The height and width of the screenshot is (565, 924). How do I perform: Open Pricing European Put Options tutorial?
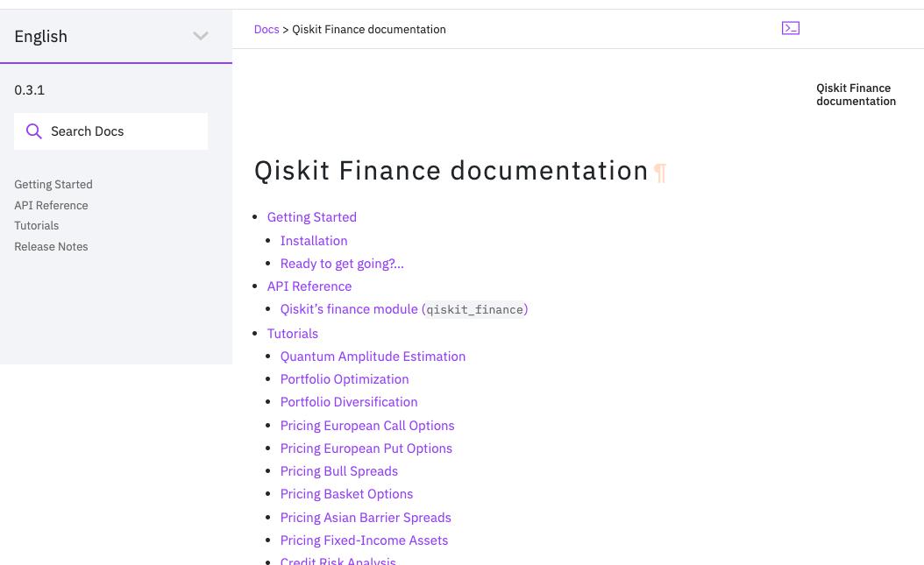366,448
